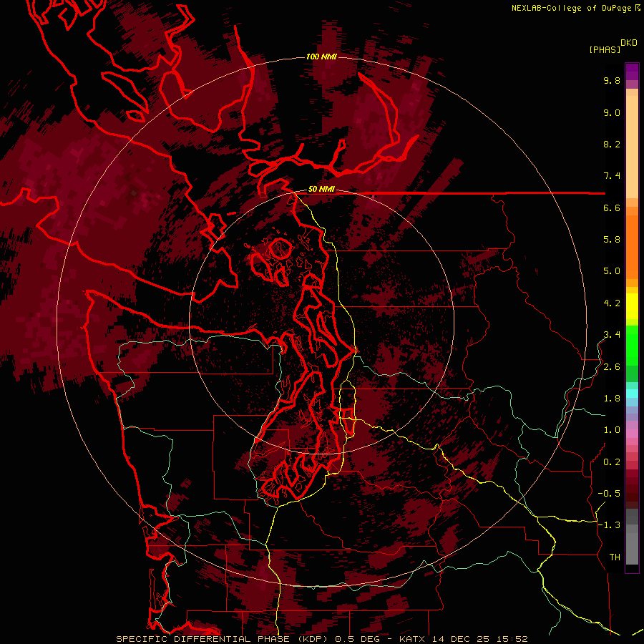This screenshot has height=644, width=644.
Task: Click the [PHAS] units label
Action: 605,49
